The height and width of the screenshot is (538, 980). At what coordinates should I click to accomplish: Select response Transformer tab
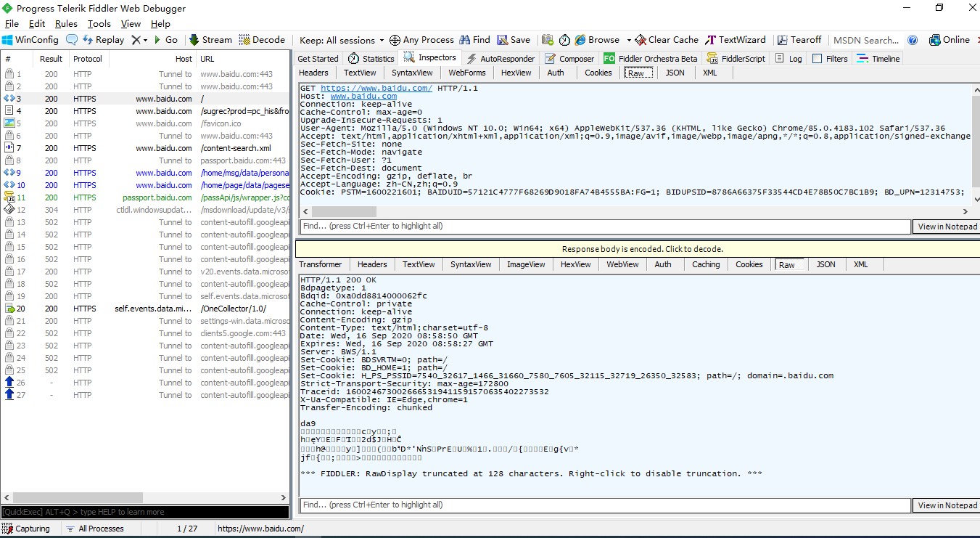click(320, 264)
